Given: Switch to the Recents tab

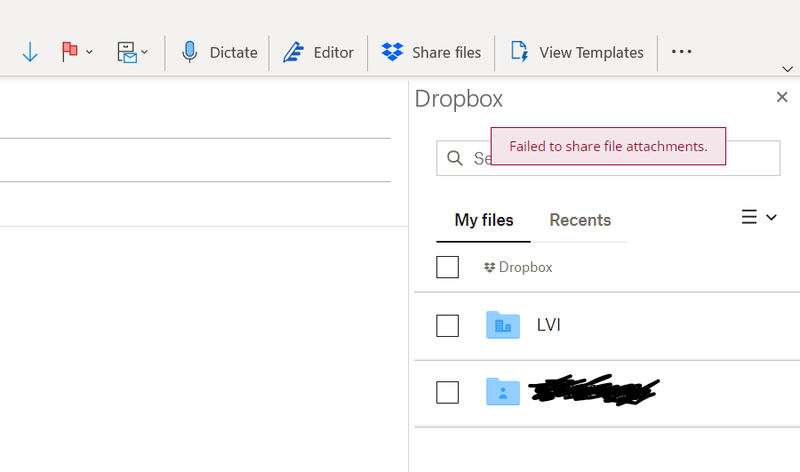Looking at the screenshot, I should click(x=580, y=220).
